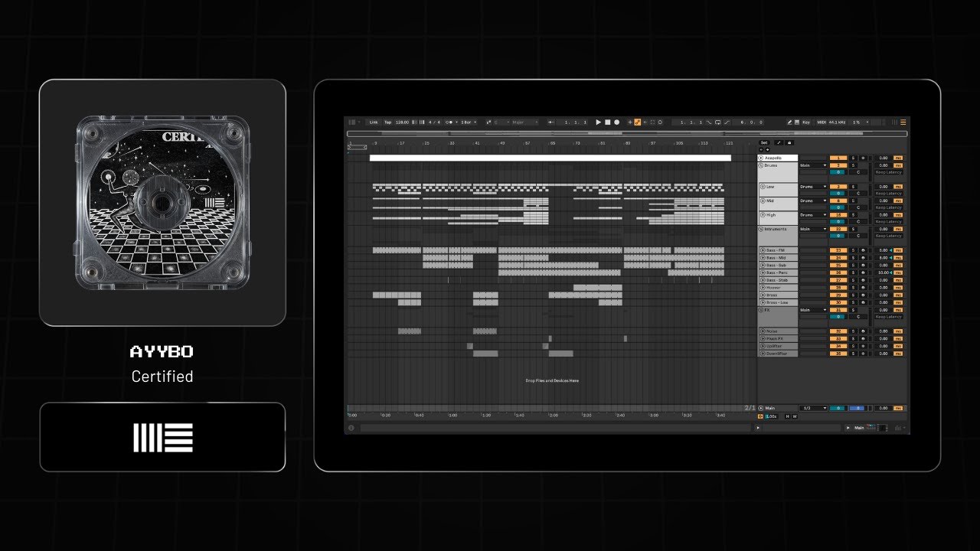Viewport: 980px width, 551px height.
Task: Click the High track volume slider showing 0
Action: (838, 221)
